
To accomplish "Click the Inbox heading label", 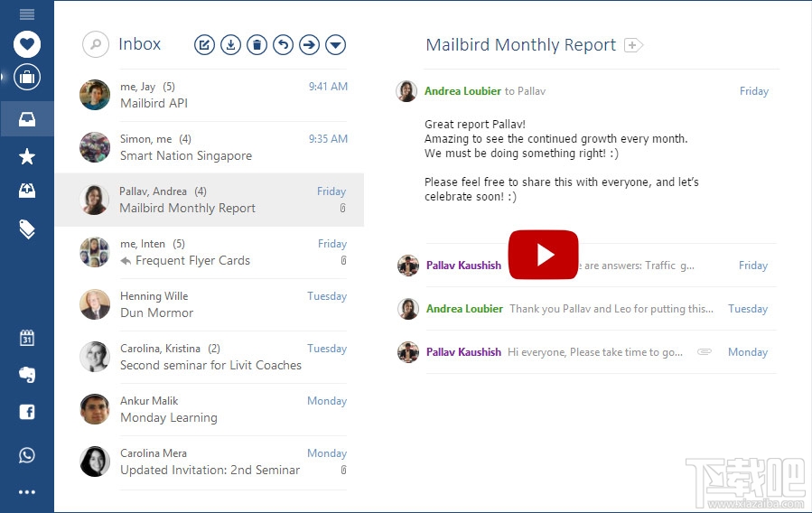I will coord(139,44).
